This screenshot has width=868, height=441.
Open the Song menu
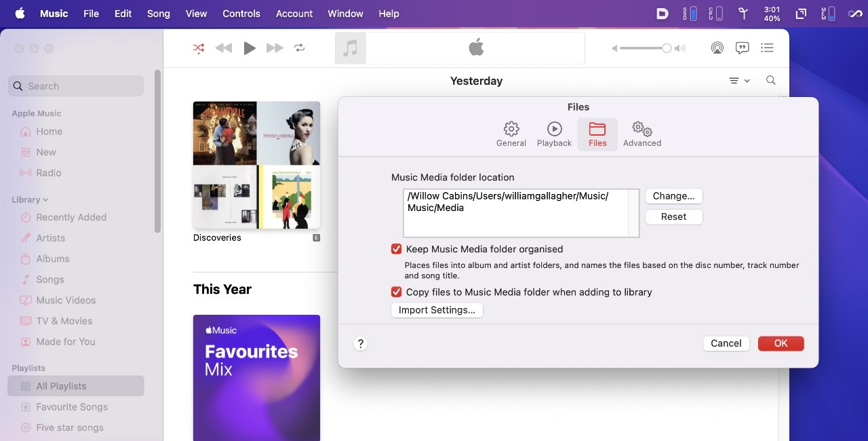point(159,14)
